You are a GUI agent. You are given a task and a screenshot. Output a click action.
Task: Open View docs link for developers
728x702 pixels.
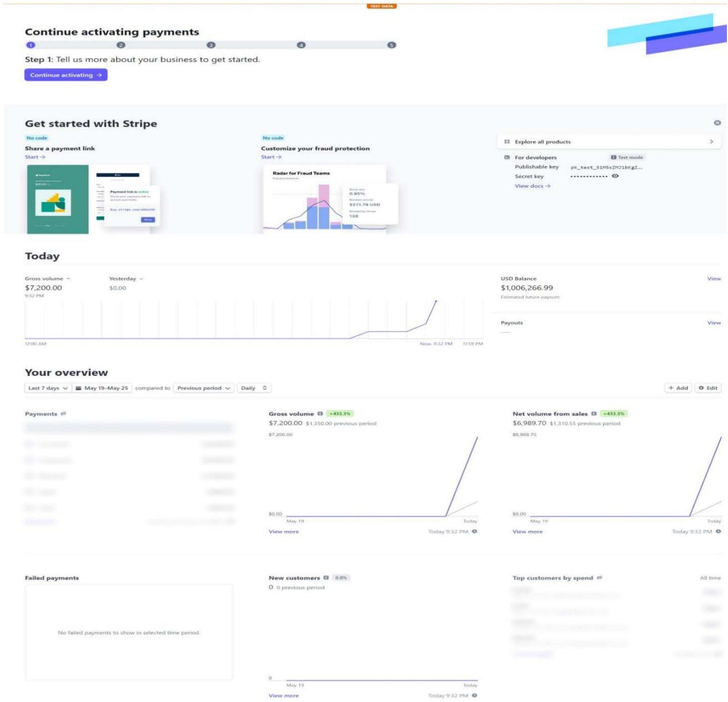tap(532, 186)
